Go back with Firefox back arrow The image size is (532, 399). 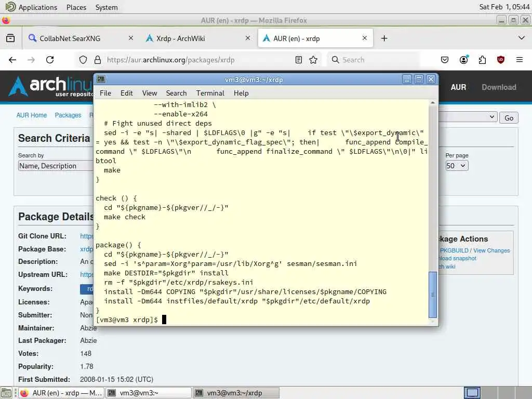click(12, 60)
